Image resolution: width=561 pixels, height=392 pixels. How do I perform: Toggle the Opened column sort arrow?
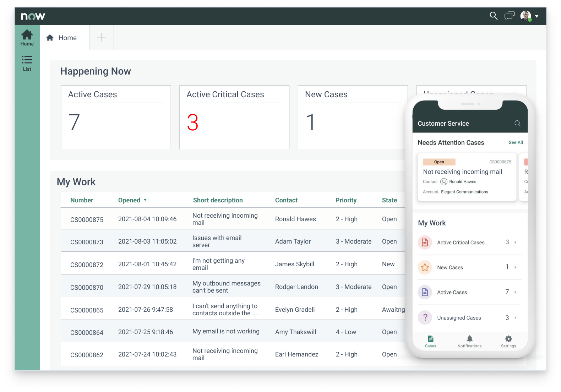[x=145, y=200]
